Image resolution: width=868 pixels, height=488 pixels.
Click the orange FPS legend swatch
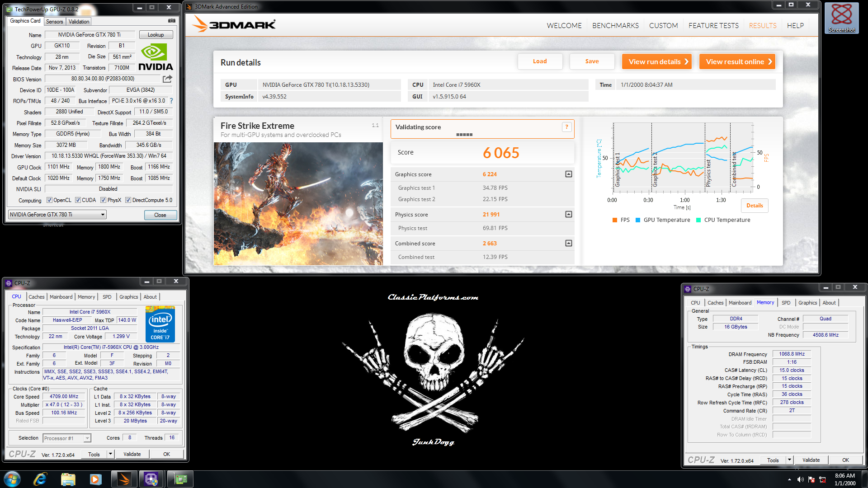[x=615, y=220]
